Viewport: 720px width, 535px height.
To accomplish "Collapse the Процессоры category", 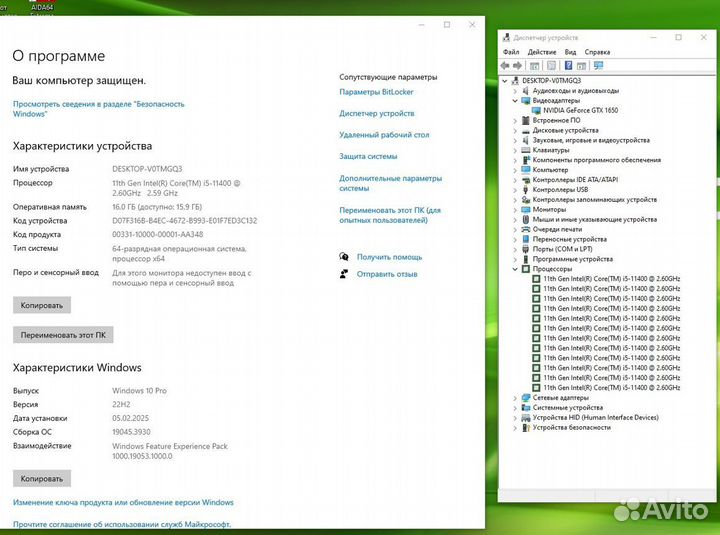I will click(x=515, y=269).
